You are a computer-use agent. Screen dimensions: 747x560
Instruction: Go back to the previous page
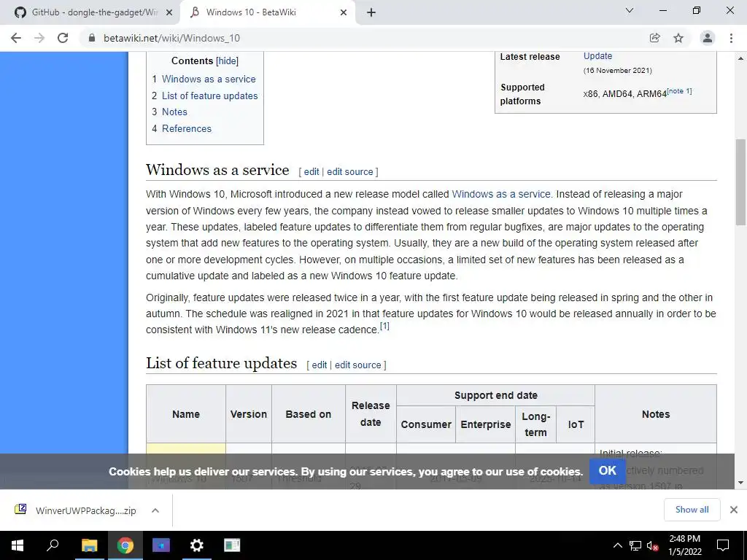pyautogui.click(x=16, y=38)
